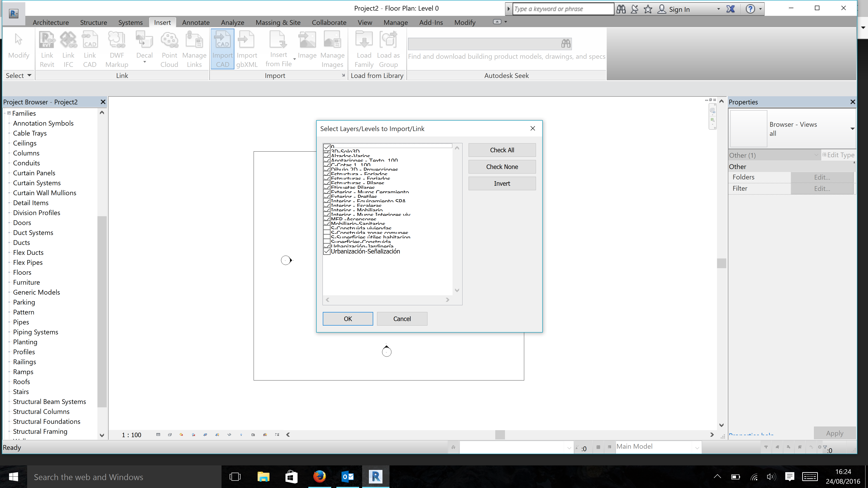868x488 pixels.
Task: Open the Manage ribbon tab
Action: 396,22
